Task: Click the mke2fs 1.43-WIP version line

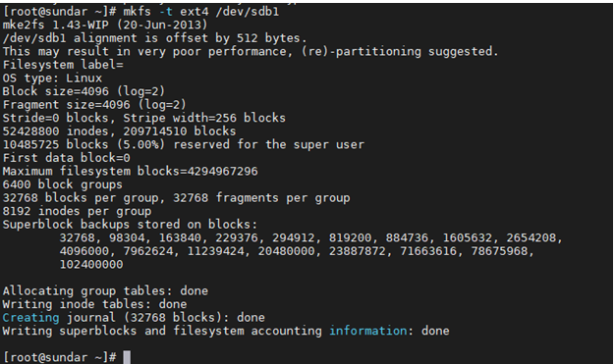Action: pos(105,26)
